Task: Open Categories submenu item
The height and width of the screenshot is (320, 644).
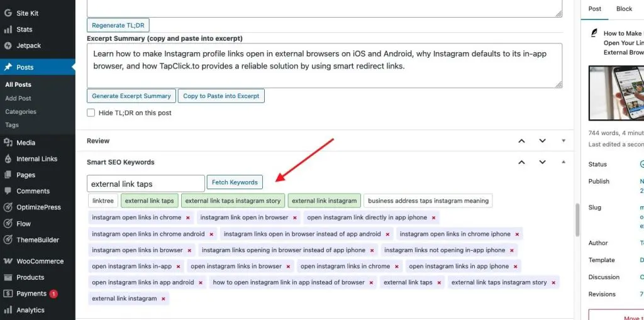Action: click(21, 112)
